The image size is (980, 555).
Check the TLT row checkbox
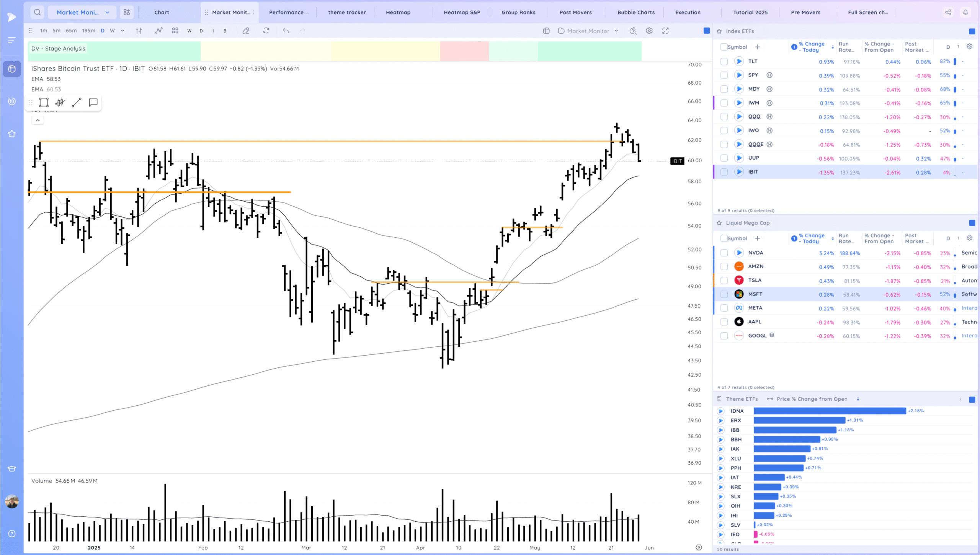tap(724, 61)
